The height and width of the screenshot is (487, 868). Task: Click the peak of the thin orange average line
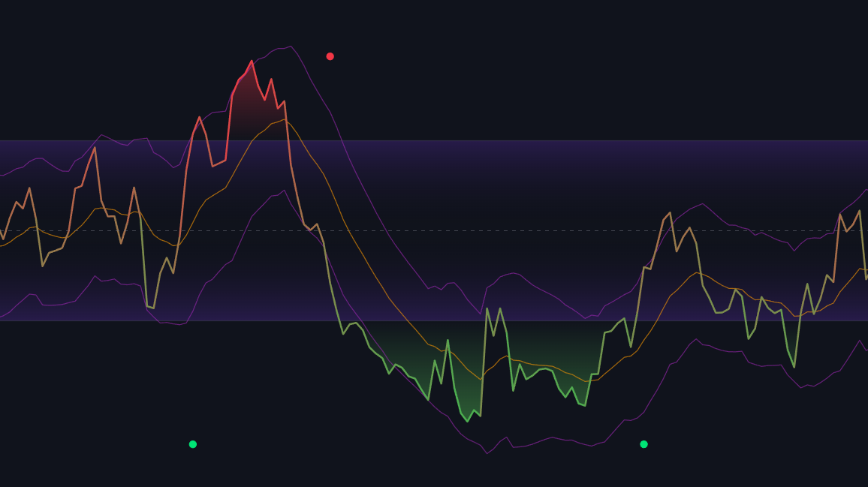(284, 119)
